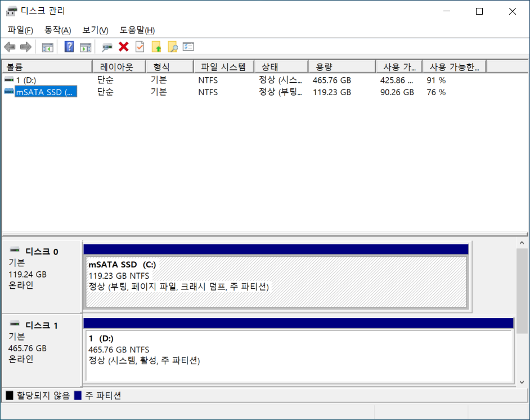Screen dimensions: 530x420
Task: Click 정상 (시스... status of D: row
Action: pyautogui.click(x=280, y=81)
